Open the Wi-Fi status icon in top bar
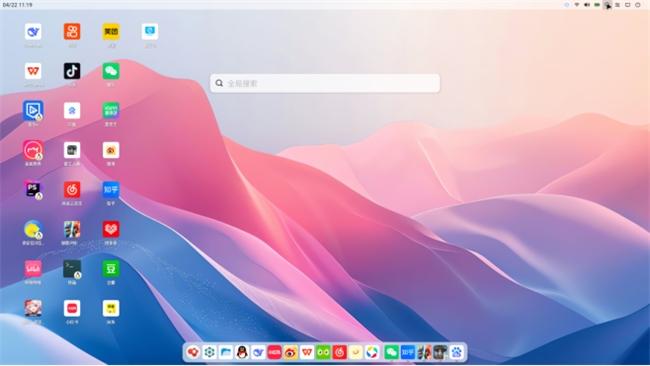 [x=577, y=5]
